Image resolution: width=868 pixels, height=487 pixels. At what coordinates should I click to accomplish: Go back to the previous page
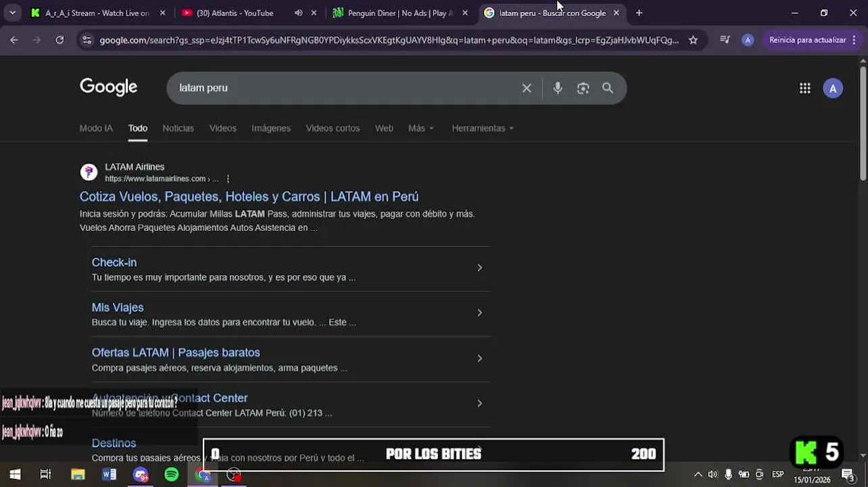click(14, 40)
